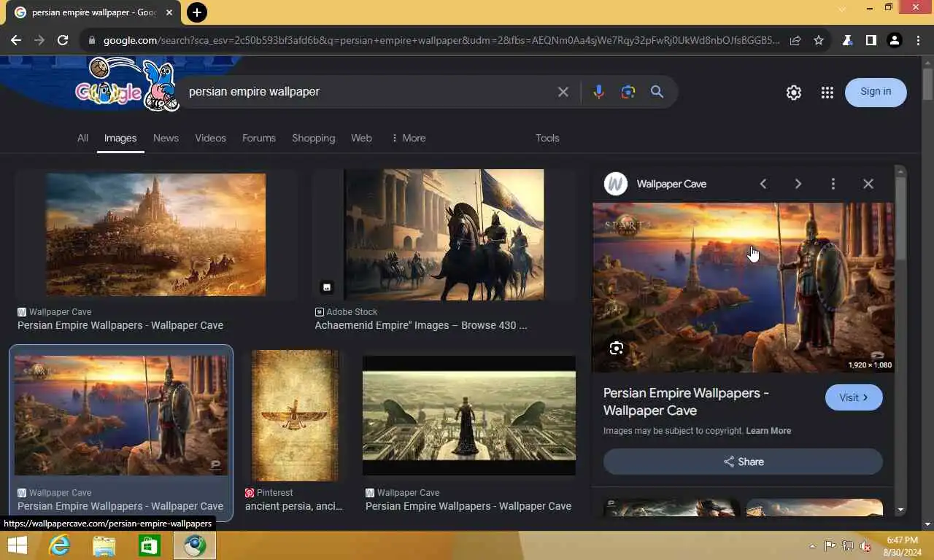This screenshot has width=934, height=560.
Task: Open the Shopping tab
Action: [x=314, y=138]
